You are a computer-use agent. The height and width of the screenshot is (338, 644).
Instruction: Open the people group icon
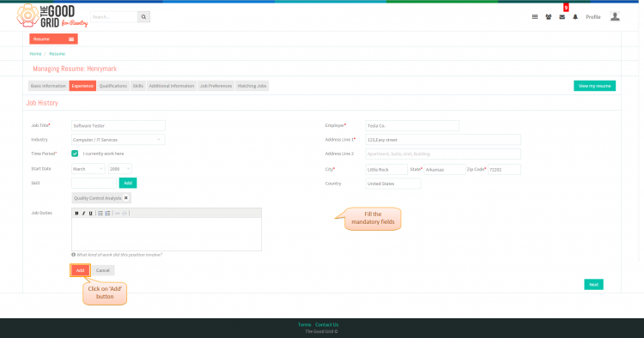[x=549, y=17]
